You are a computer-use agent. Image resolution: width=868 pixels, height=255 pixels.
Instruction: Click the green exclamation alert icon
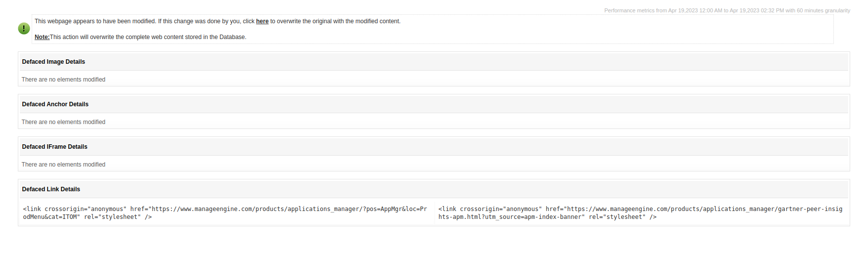point(24,29)
